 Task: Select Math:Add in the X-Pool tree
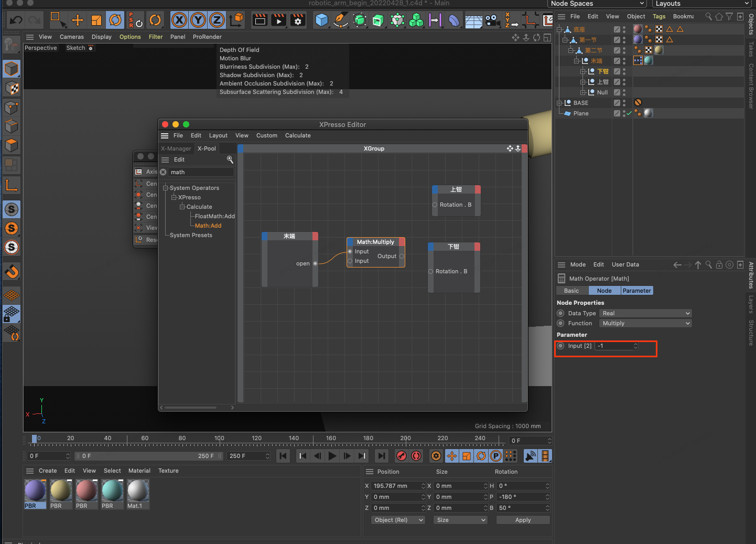coord(208,226)
